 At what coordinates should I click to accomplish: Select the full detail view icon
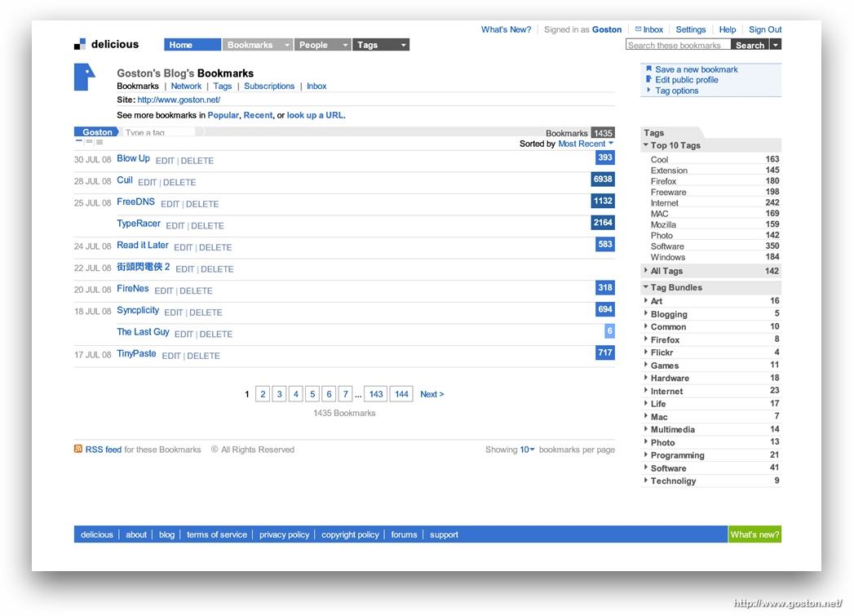coord(100,142)
